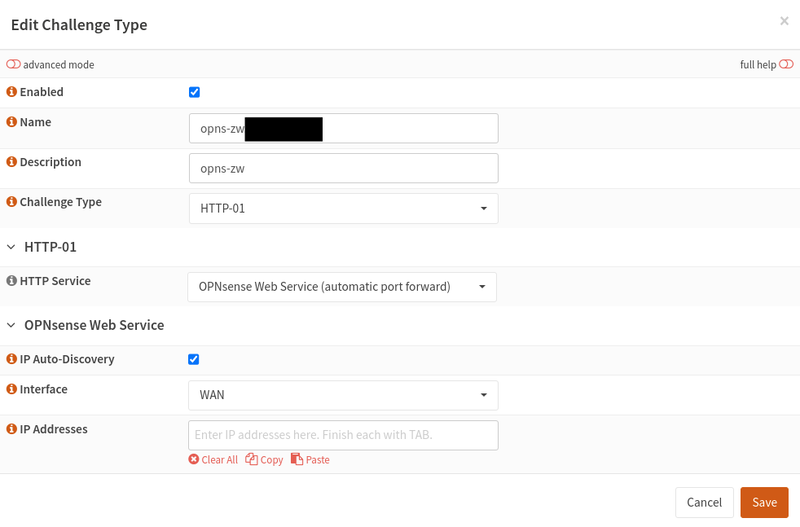
Task: Click info icon beside Name label
Action: click(12, 122)
